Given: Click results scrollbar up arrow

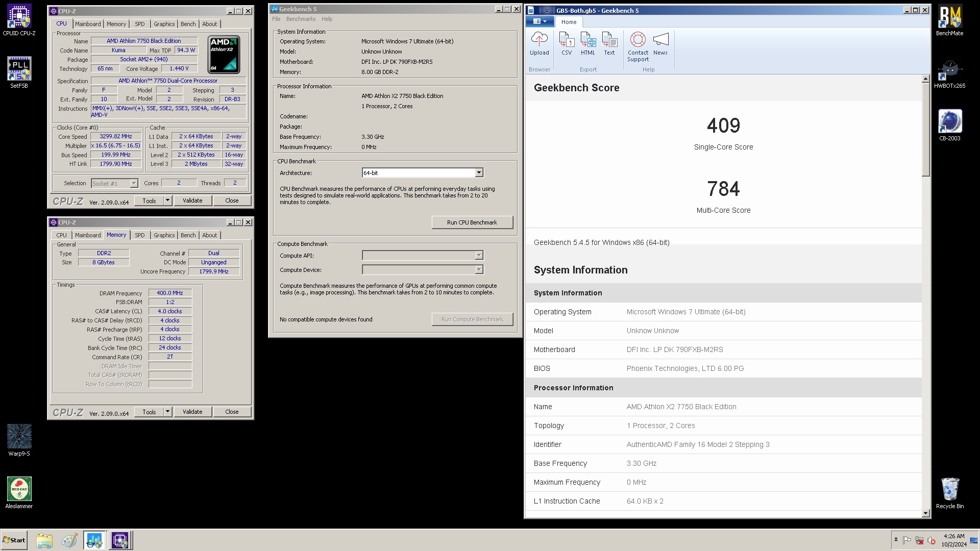Looking at the screenshot, I should tap(926, 79).
